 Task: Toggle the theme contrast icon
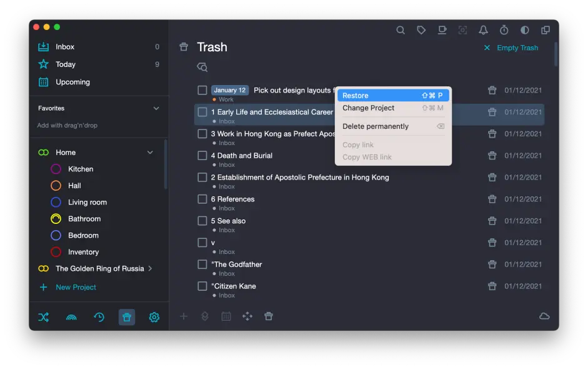(x=524, y=30)
